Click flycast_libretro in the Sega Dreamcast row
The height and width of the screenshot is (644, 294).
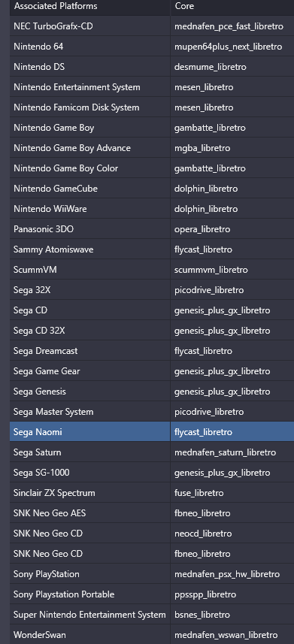click(x=232, y=351)
